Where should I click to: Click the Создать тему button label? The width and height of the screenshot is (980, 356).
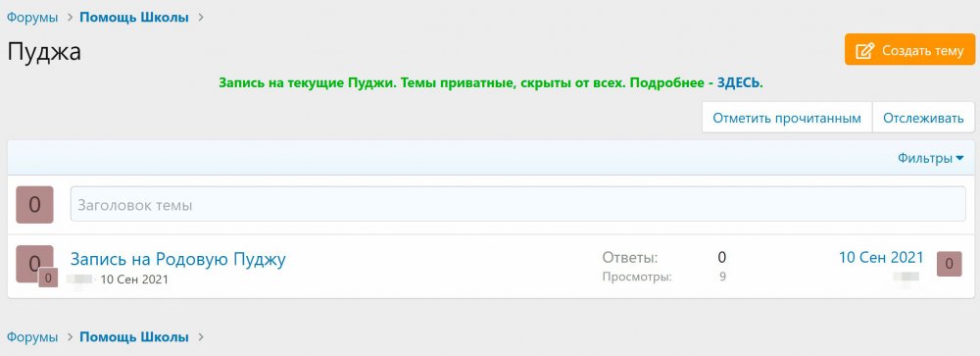923,51
